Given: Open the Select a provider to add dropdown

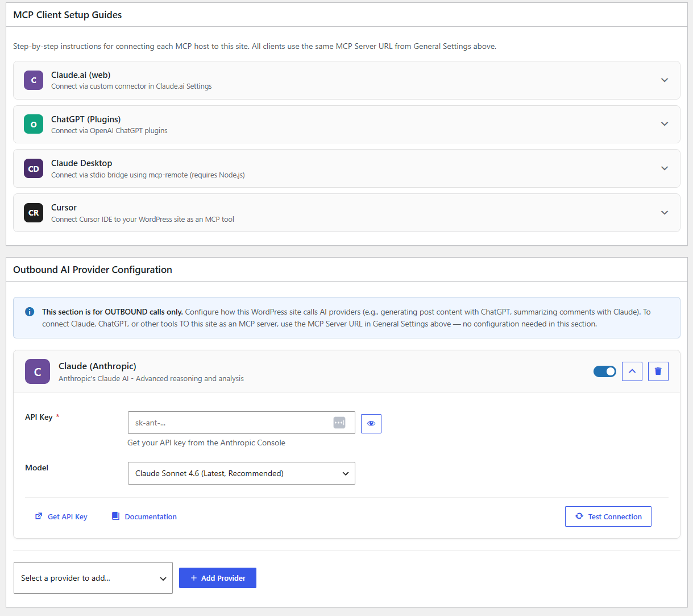Looking at the screenshot, I should [x=93, y=578].
